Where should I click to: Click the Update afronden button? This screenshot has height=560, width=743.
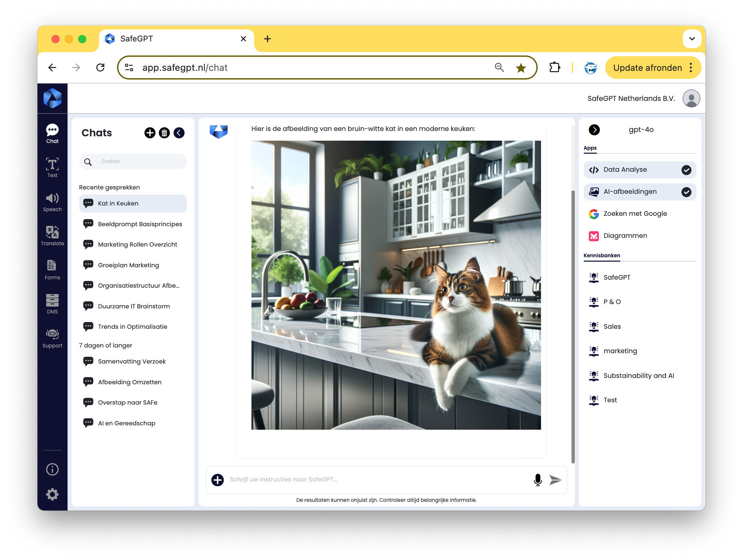[x=647, y=68]
